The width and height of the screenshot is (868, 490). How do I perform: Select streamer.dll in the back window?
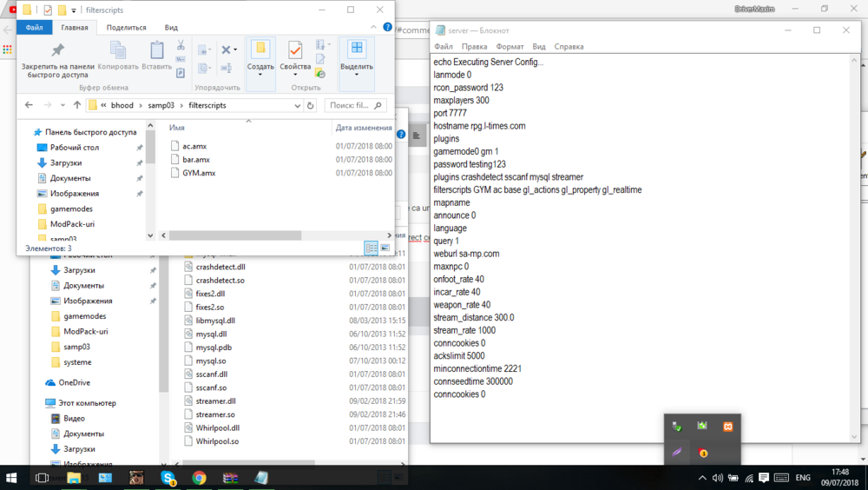(215, 401)
